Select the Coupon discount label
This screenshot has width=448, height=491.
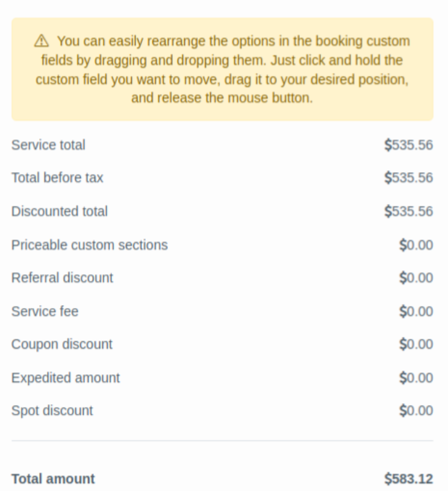pyautogui.click(x=62, y=344)
